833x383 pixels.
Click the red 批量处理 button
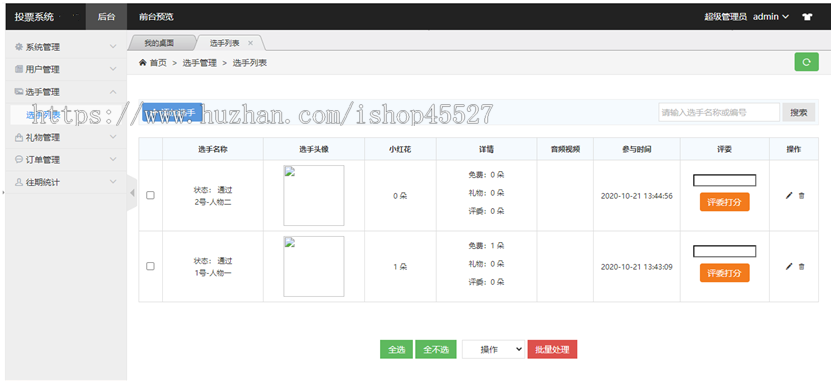pos(552,350)
